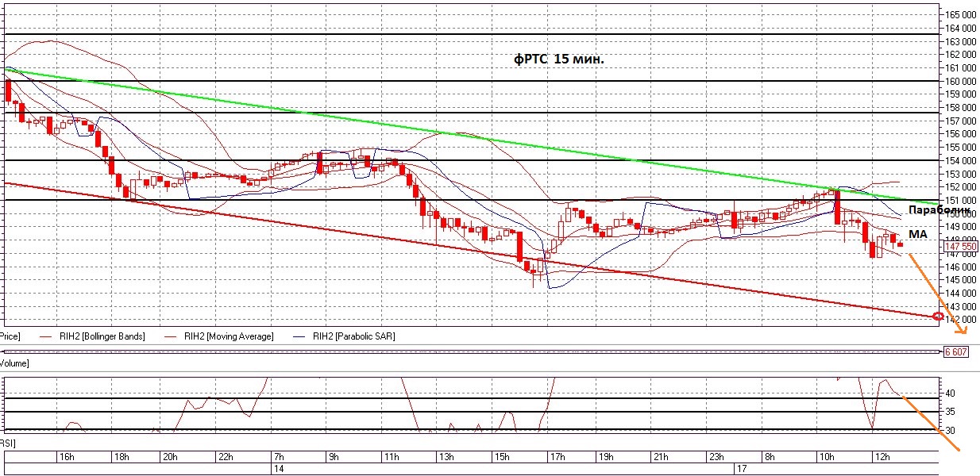
Task: Click the 151 000 price axis label
Action: (x=960, y=200)
